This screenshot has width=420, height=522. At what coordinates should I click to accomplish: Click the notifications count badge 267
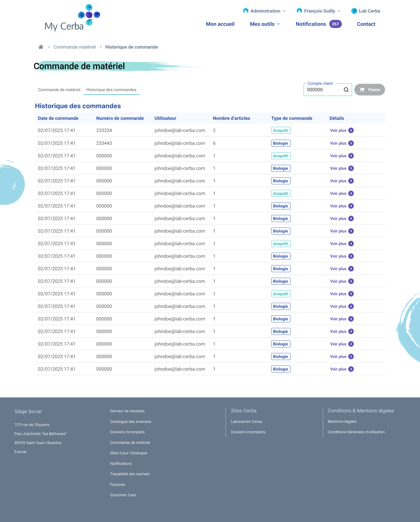click(335, 24)
